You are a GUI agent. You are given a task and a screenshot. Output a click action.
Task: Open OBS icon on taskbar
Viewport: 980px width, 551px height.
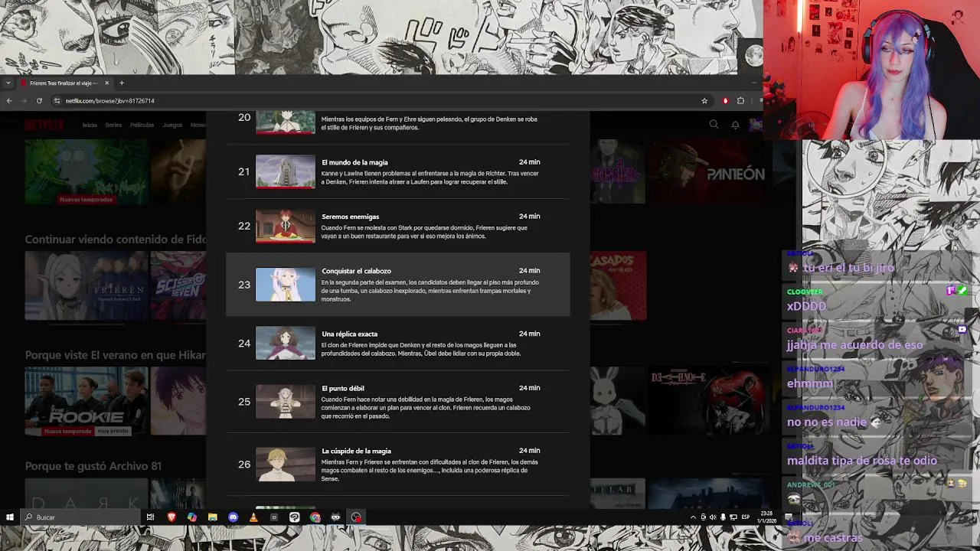(356, 517)
